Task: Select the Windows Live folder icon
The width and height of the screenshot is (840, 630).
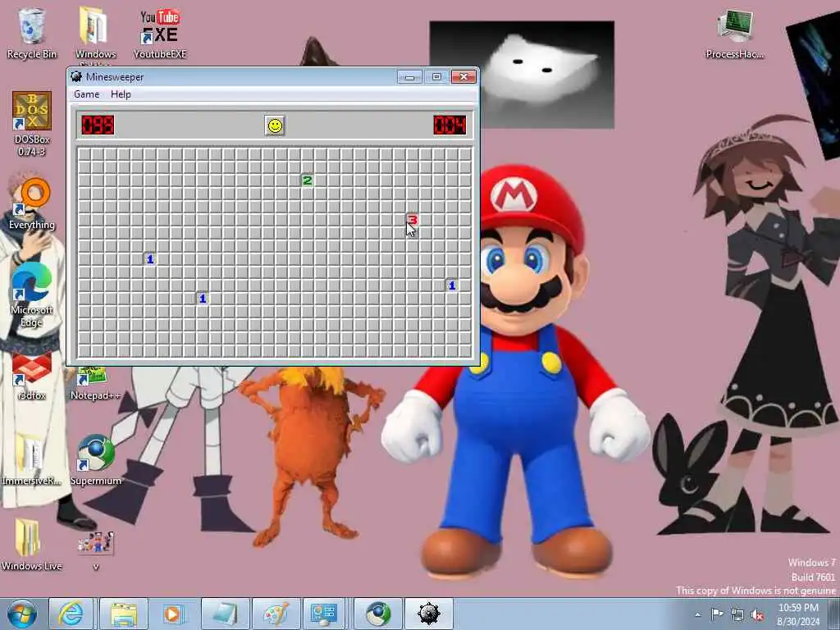Action: point(32,545)
